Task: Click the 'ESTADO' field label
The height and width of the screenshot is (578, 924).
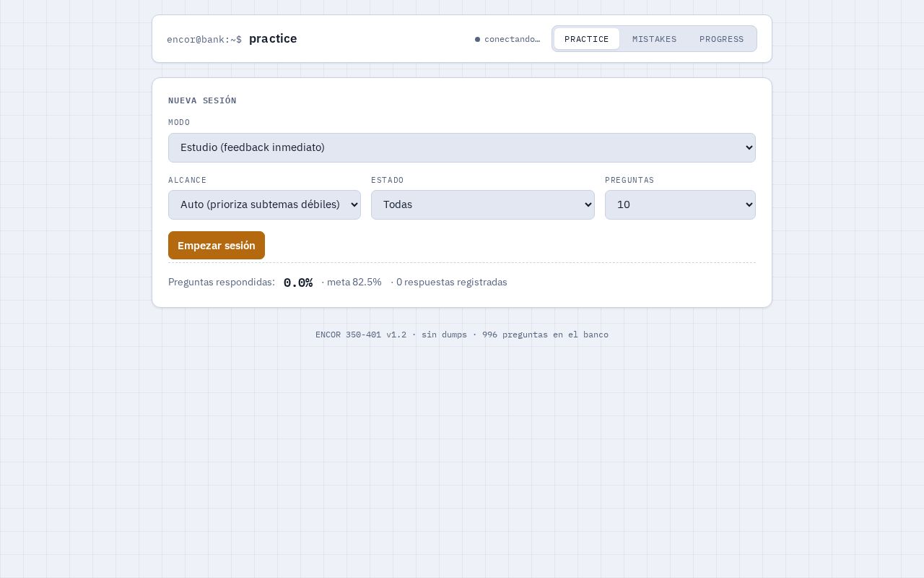Action: tap(388, 180)
